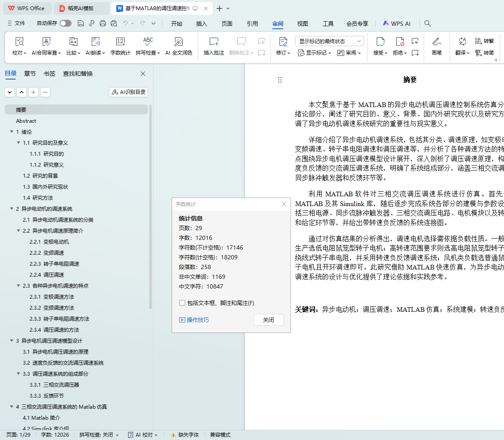Switch to the 视图 ribbon tab
This screenshot has height=440, width=504.
[x=302, y=24]
